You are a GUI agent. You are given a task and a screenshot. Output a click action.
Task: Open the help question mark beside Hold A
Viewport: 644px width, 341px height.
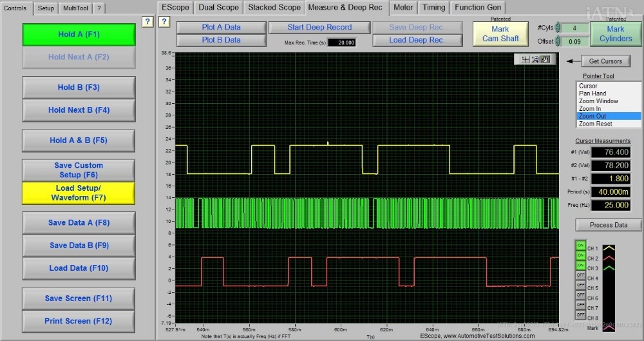(x=147, y=22)
